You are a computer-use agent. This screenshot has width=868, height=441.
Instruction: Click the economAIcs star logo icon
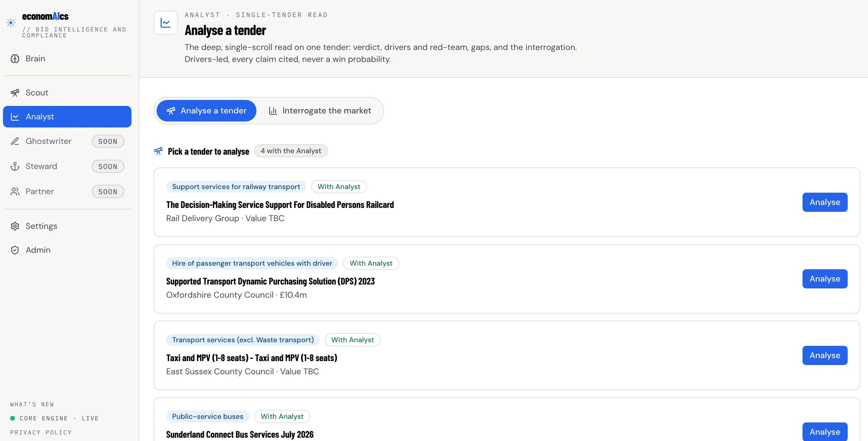[11, 23]
